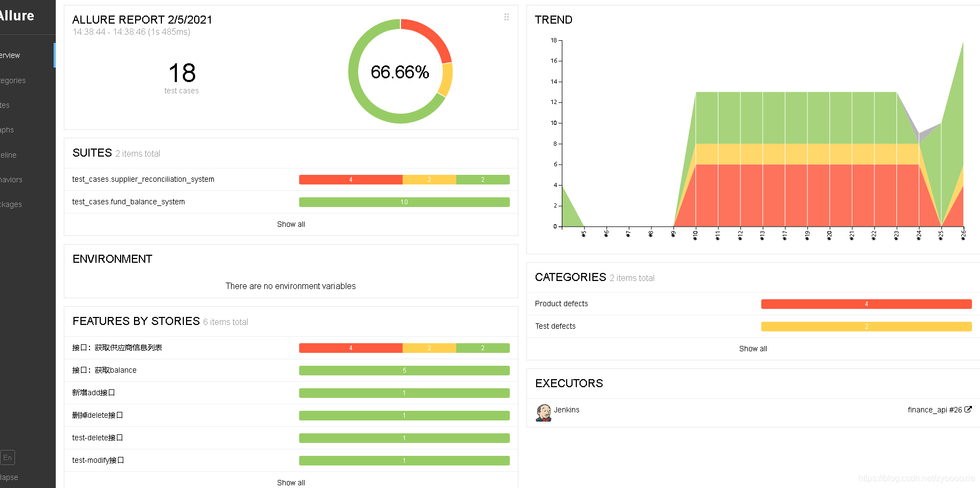Show all categories
The height and width of the screenshot is (488, 980).
click(x=753, y=349)
